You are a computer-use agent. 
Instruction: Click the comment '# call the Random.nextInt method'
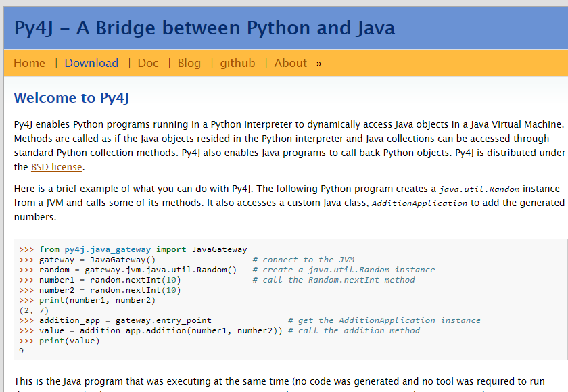click(x=333, y=280)
